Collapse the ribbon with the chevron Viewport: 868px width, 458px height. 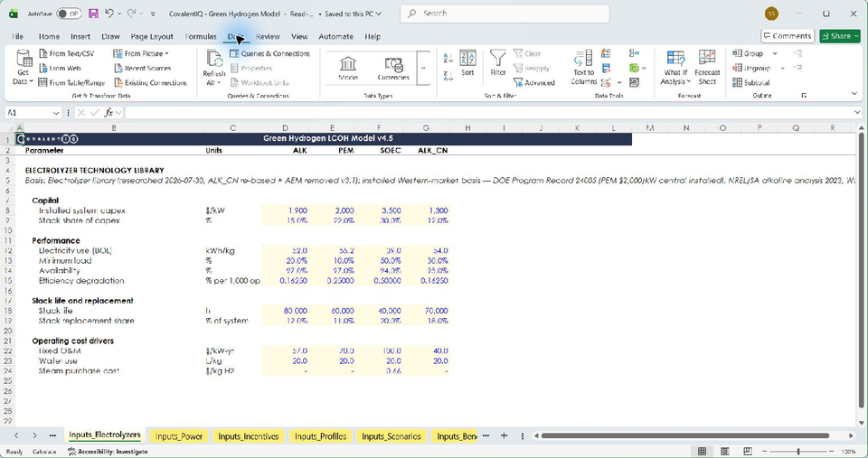[854, 93]
